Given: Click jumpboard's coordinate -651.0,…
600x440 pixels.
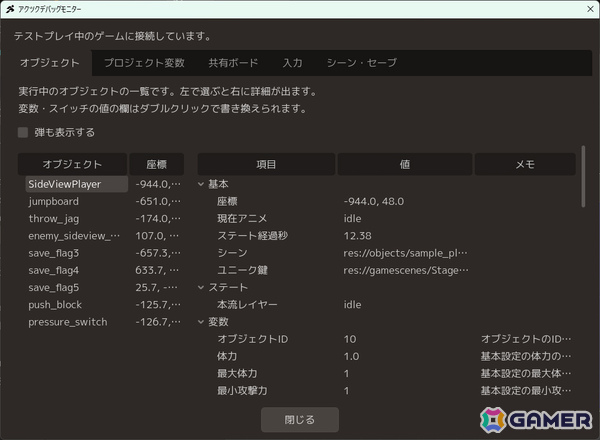Looking at the screenshot, I should pyautogui.click(x=158, y=201).
